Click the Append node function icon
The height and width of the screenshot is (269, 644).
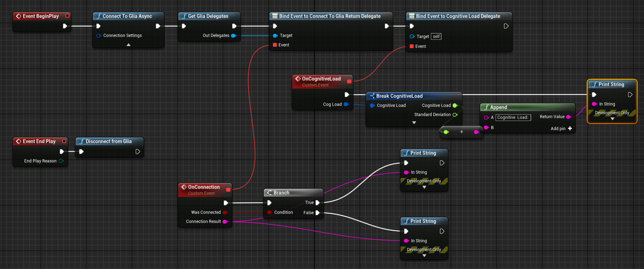tap(486, 107)
